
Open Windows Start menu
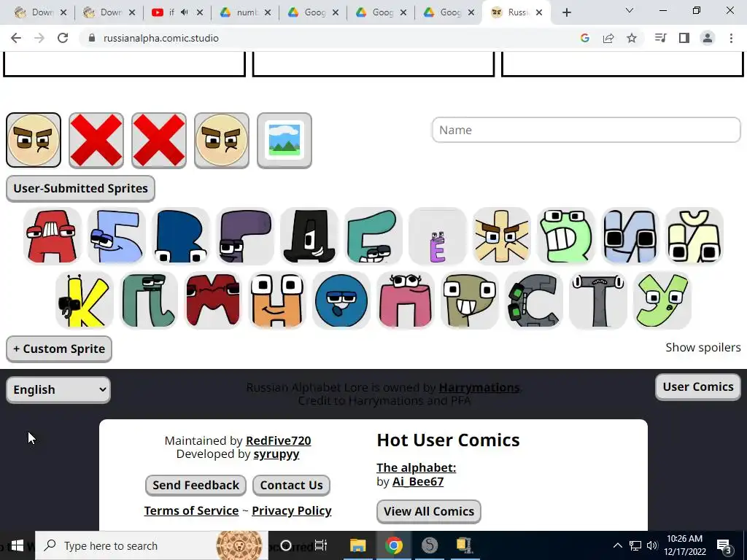tap(18, 545)
